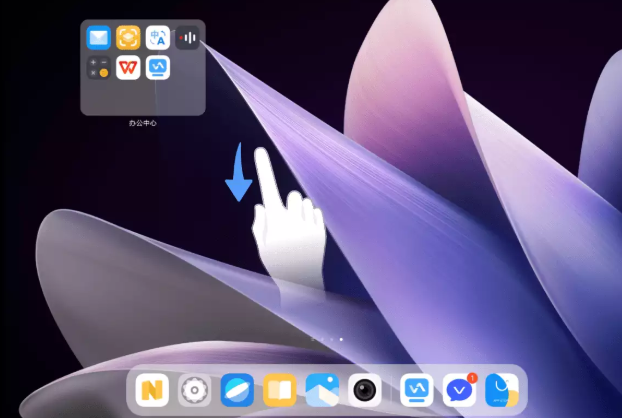Screen dimensions: 622x418
Task: Open the yellow Books app in dock
Action: click(280, 390)
